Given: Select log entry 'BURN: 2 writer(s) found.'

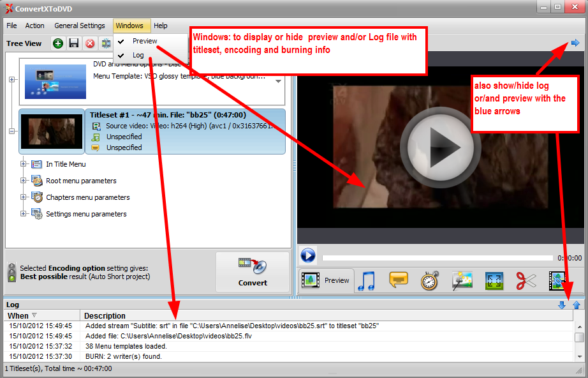Looking at the screenshot, I should click(289, 356).
